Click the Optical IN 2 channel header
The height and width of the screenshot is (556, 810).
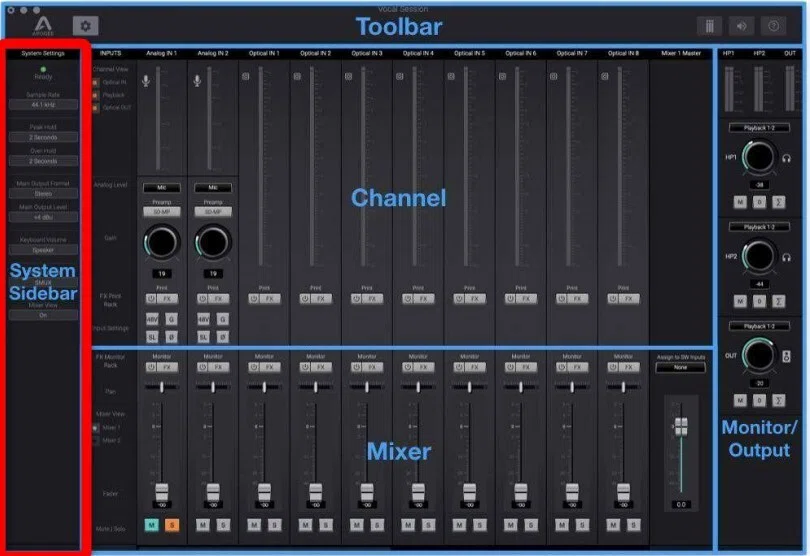tap(316, 53)
